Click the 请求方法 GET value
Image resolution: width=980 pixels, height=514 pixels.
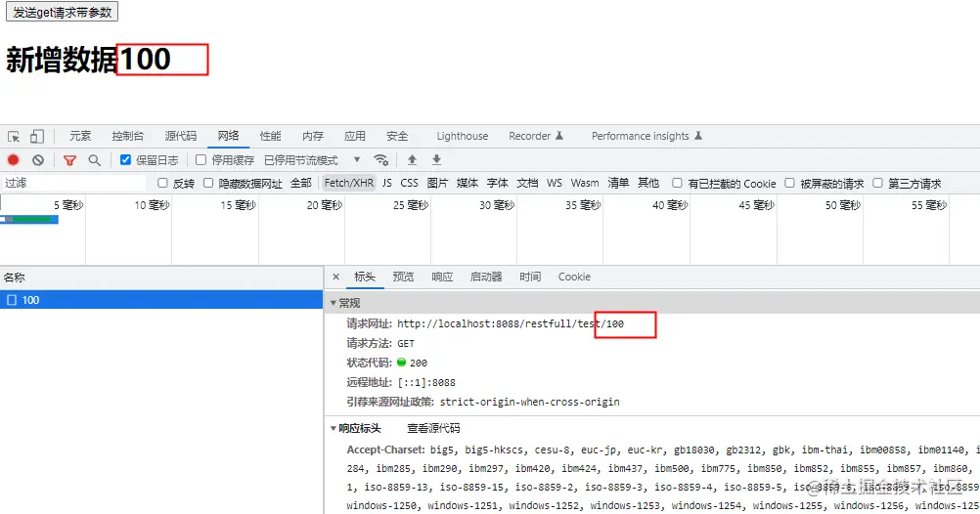(x=406, y=344)
